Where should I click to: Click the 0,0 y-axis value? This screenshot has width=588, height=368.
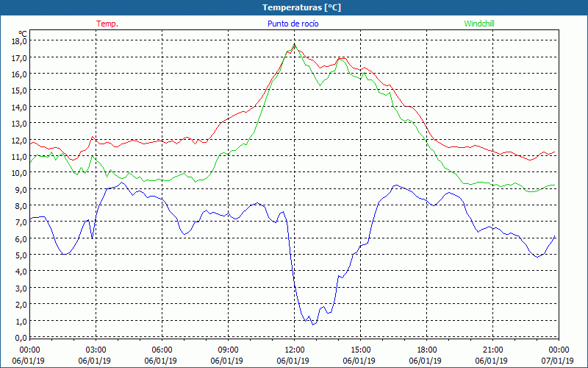21,338
